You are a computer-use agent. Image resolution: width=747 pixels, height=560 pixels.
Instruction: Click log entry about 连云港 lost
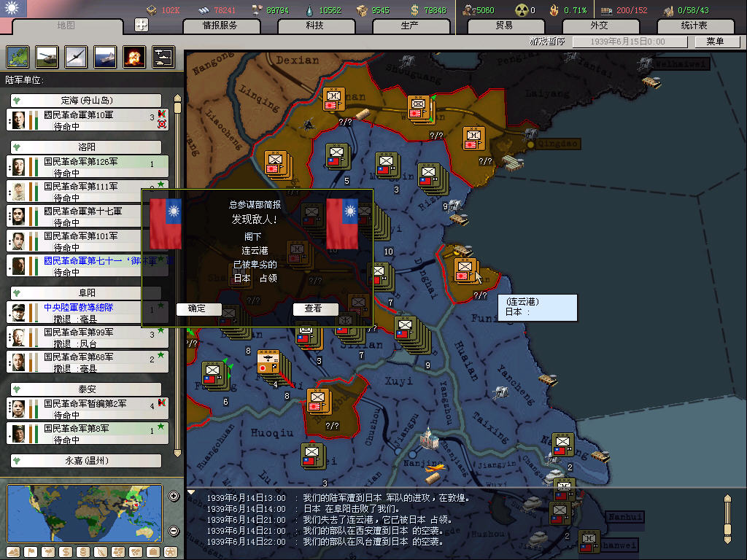pos(330,519)
